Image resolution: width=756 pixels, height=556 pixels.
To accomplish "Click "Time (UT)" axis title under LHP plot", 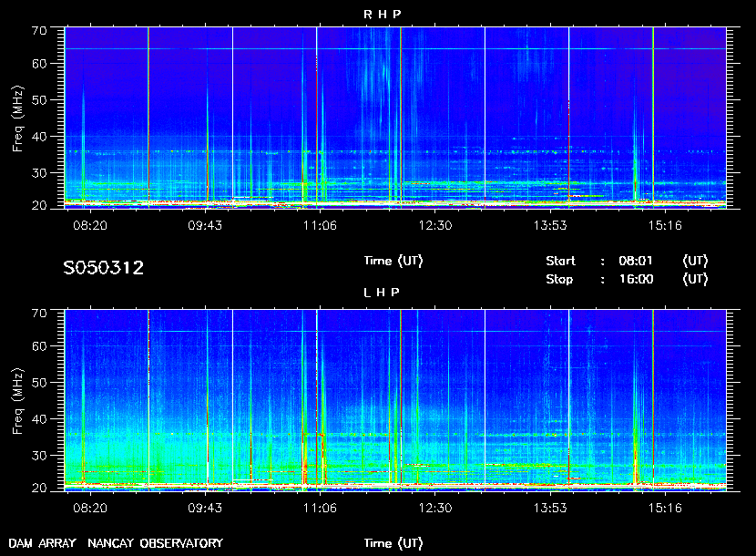I will [x=393, y=543].
